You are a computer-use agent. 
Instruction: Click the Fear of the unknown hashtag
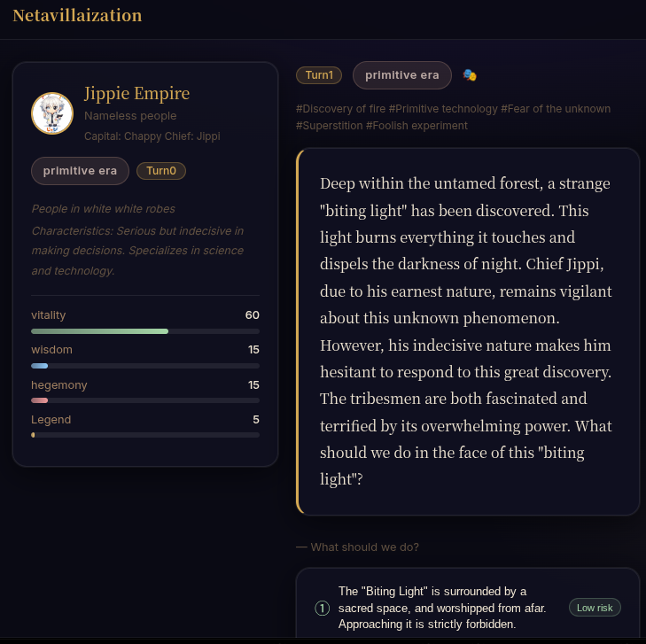click(556, 109)
